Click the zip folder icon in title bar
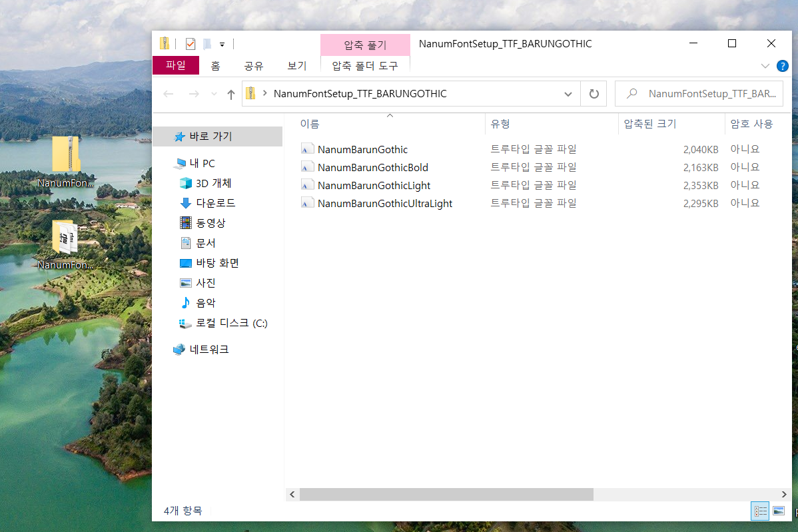 165,44
